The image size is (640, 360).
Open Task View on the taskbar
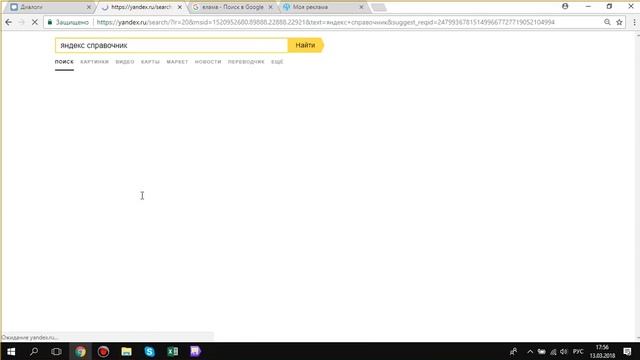point(56,351)
